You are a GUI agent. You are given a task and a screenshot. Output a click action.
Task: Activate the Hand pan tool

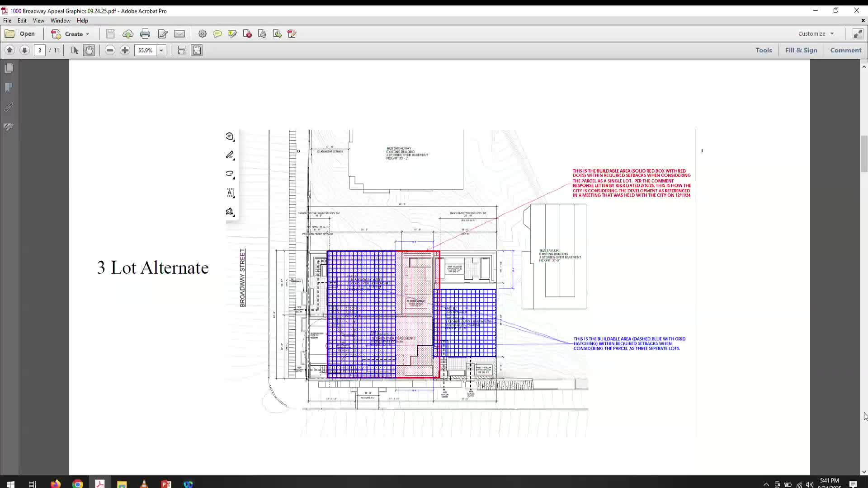[x=89, y=50]
